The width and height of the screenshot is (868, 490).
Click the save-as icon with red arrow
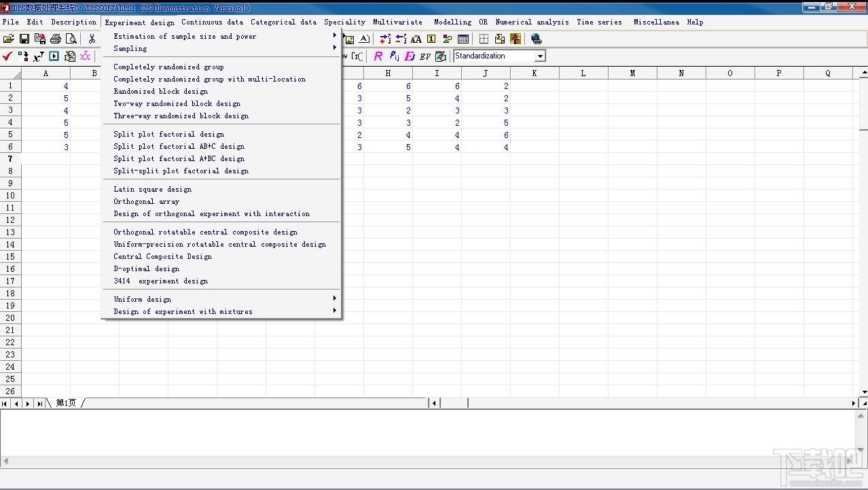[40, 39]
